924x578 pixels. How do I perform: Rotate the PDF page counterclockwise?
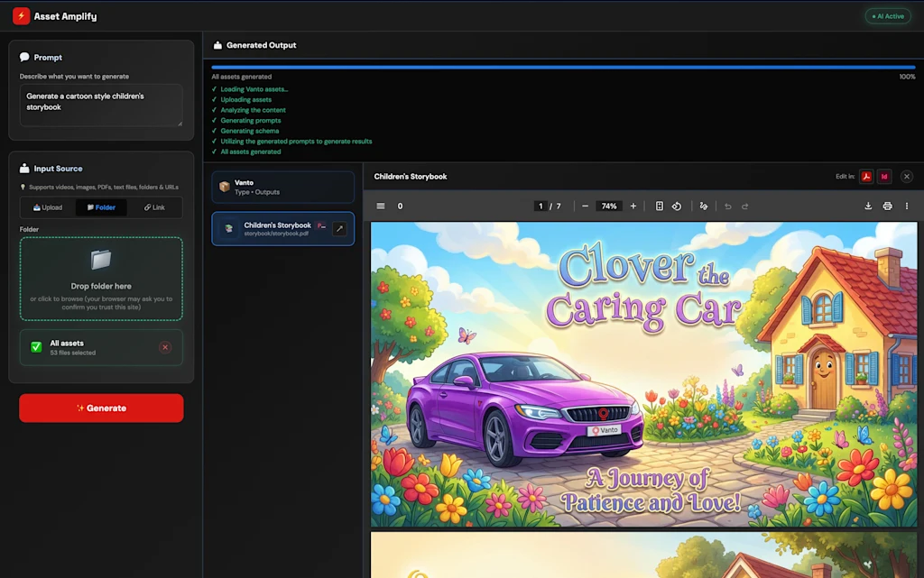676,206
